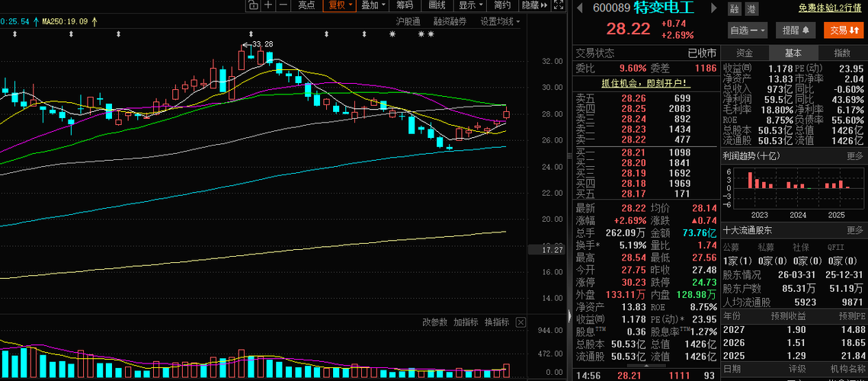Go to previous stock with left arrow
Viewport: 868px width, 381px height.
(x=580, y=8)
